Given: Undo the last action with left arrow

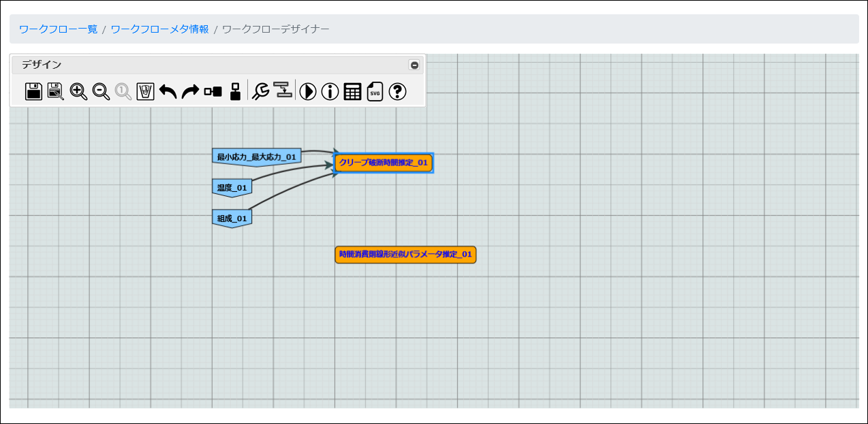Looking at the screenshot, I should [168, 91].
